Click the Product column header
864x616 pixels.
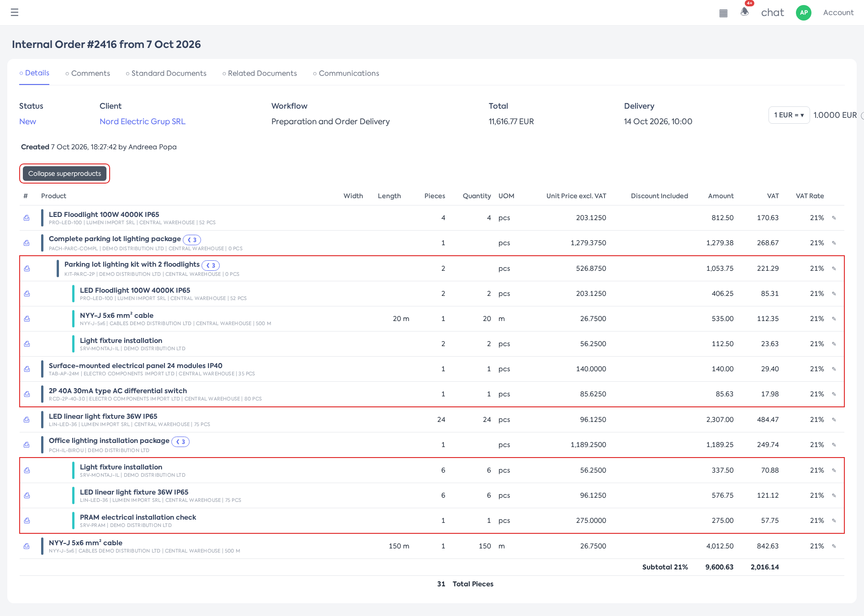click(53, 196)
